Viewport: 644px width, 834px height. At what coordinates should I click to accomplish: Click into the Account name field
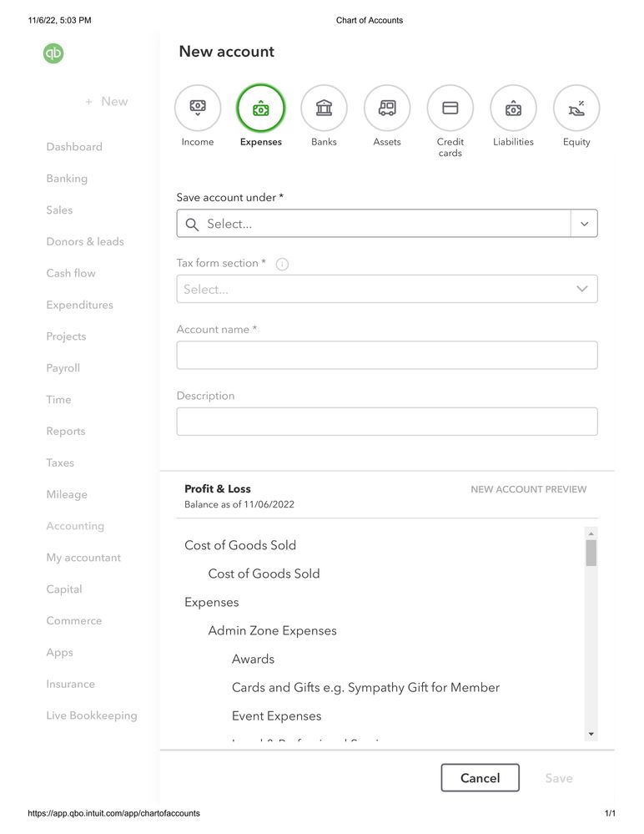[x=387, y=355]
